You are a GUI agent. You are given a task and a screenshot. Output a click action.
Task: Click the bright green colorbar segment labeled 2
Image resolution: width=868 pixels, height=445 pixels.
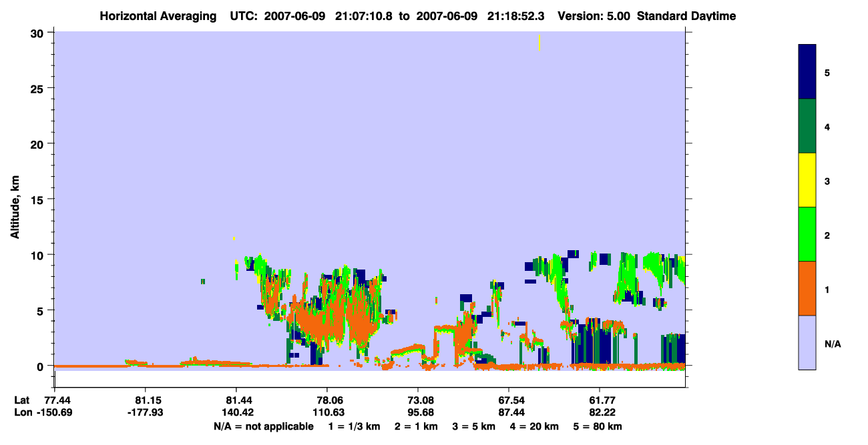807,234
